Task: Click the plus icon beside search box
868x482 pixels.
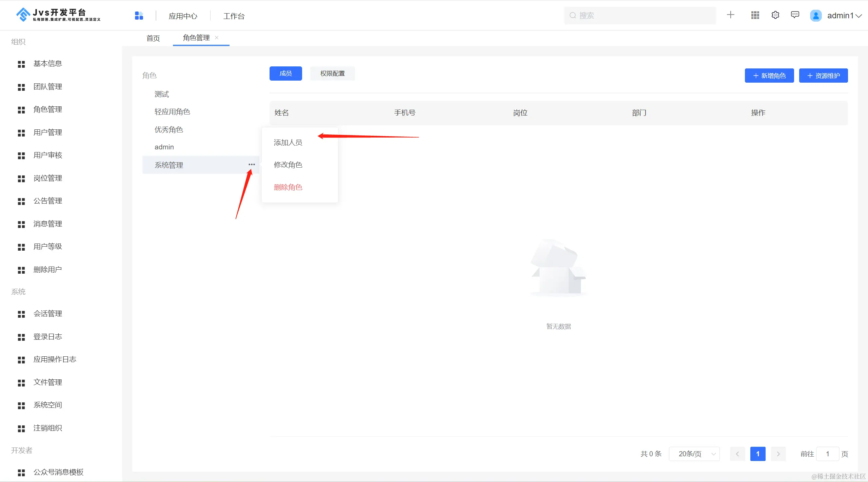Action: click(731, 15)
